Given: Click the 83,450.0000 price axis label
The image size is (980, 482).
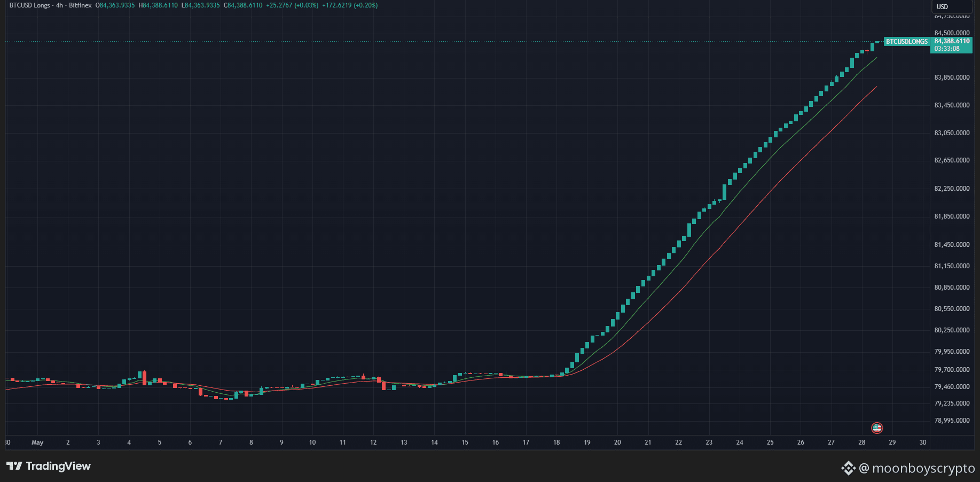Looking at the screenshot, I should coord(952,105).
